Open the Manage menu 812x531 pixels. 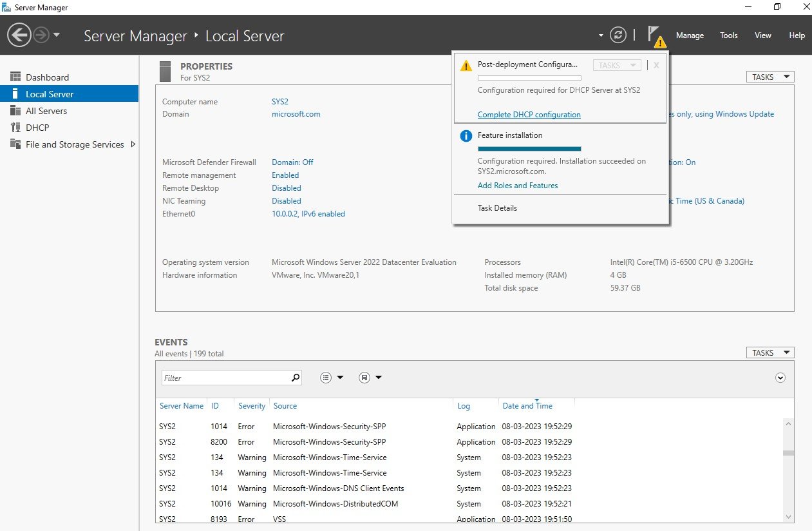[690, 35]
